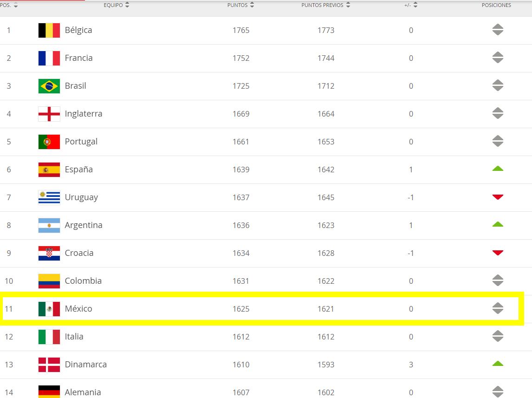Click the Posiciones column header
Image resolution: width=532 pixels, height=398 pixels.
(x=496, y=5)
